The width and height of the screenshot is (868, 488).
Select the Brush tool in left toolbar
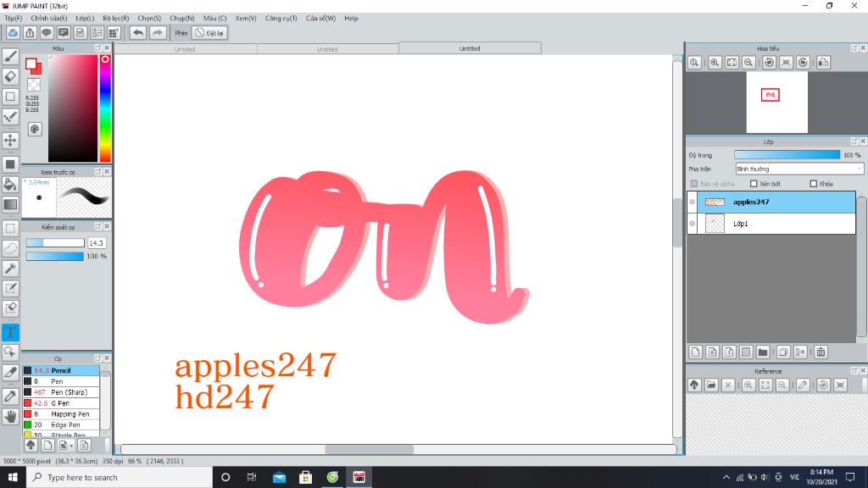point(10,56)
